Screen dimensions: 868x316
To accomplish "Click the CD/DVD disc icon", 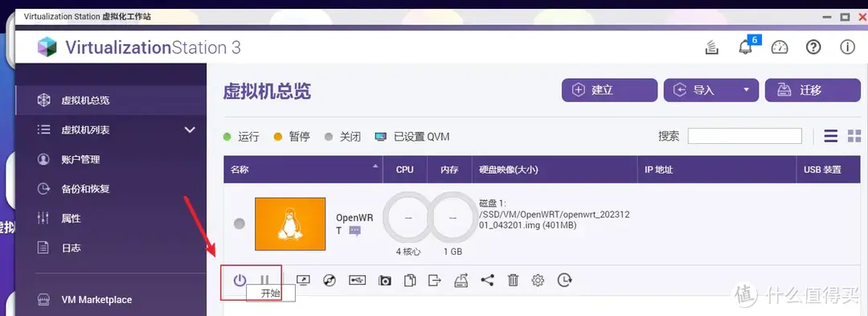I will point(330,280).
